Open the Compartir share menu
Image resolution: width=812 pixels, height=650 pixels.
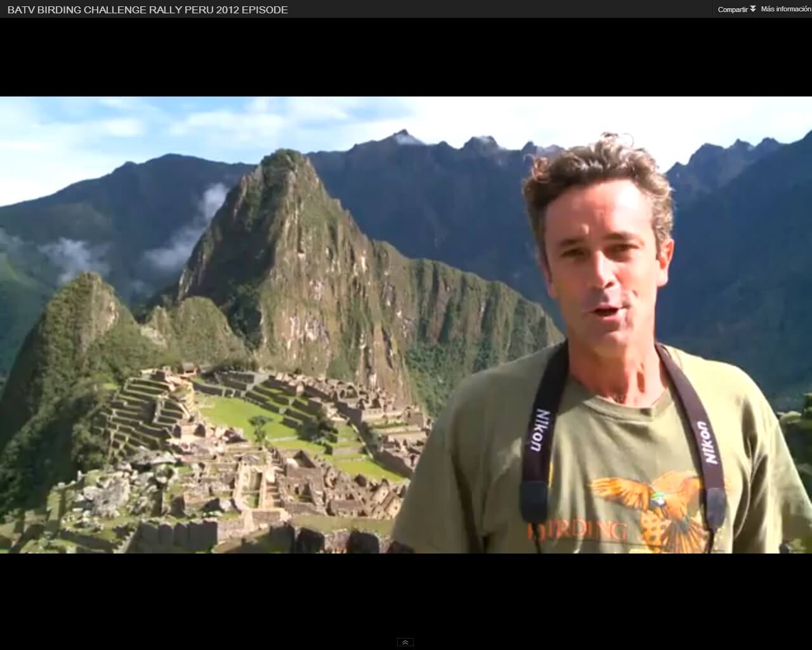tap(732, 10)
